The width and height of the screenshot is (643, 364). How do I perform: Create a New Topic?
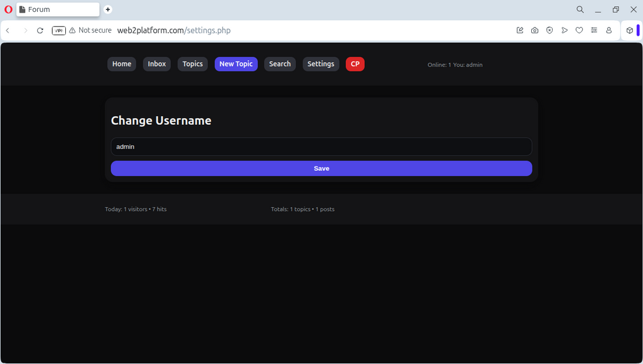(236, 64)
